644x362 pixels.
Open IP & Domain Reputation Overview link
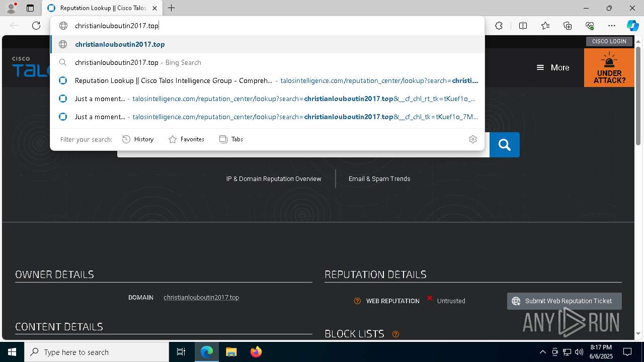tap(274, 179)
